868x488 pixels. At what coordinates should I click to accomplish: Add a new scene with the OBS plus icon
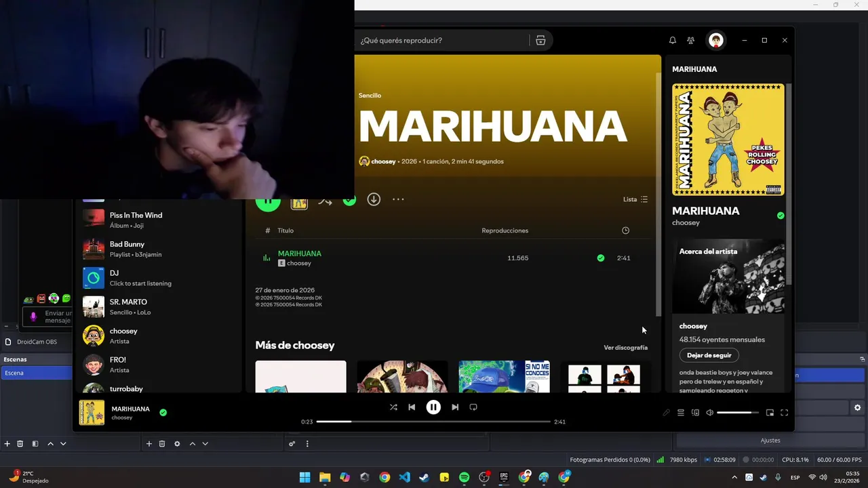tap(7, 444)
